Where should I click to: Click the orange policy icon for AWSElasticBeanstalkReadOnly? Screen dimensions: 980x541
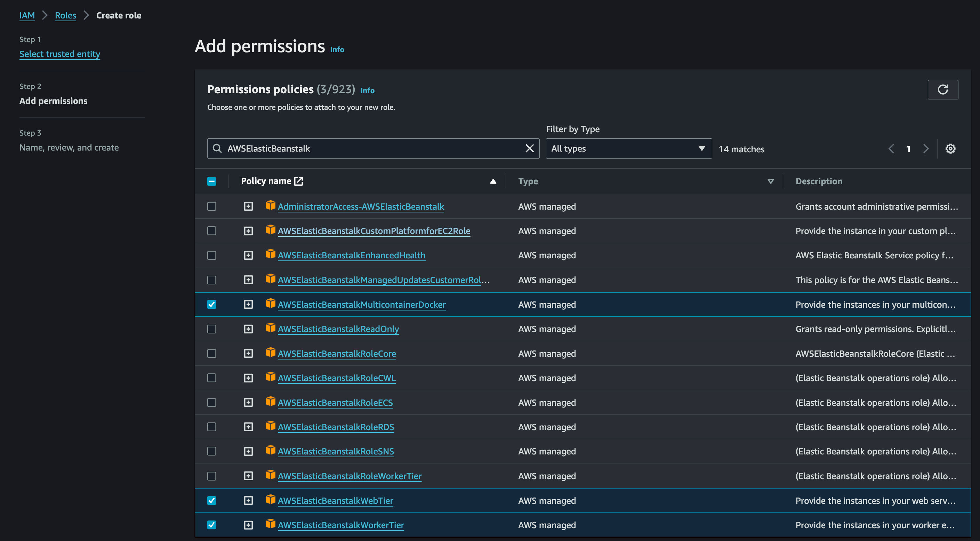pyautogui.click(x=270, y=328)
